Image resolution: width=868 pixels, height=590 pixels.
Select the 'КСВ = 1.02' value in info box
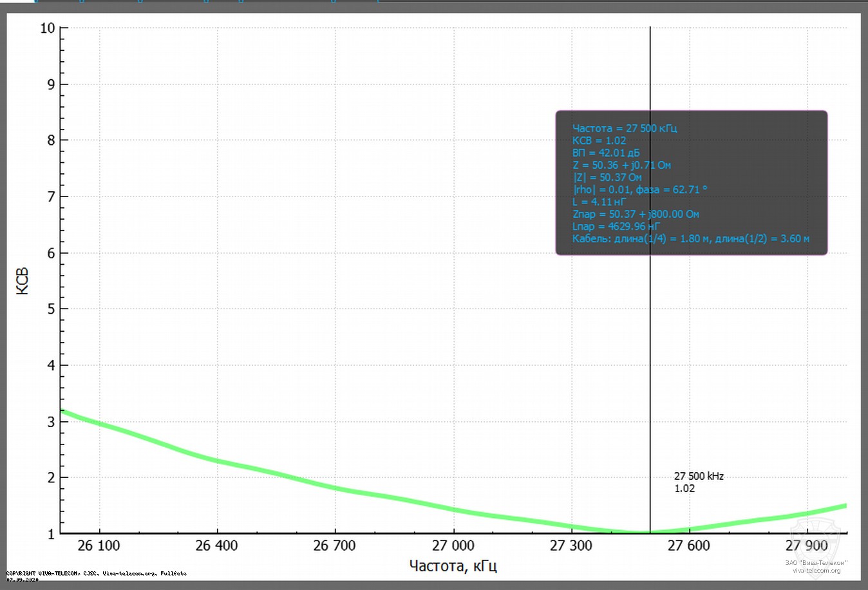(x=599, y=140)
